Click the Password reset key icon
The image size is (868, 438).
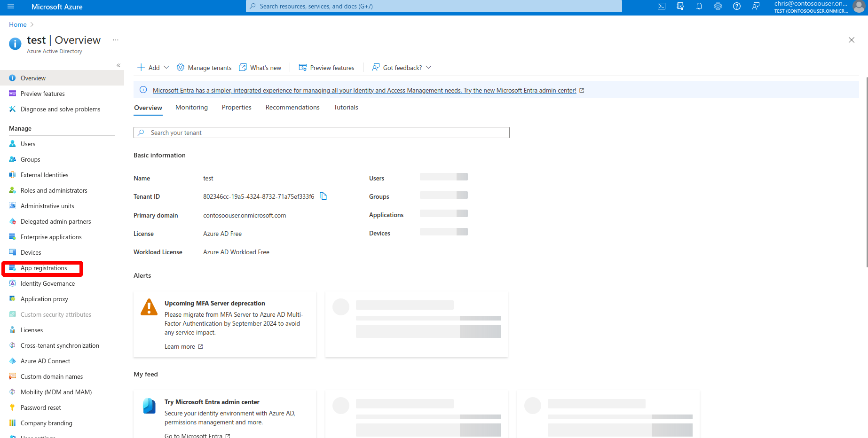coord(13,407)
